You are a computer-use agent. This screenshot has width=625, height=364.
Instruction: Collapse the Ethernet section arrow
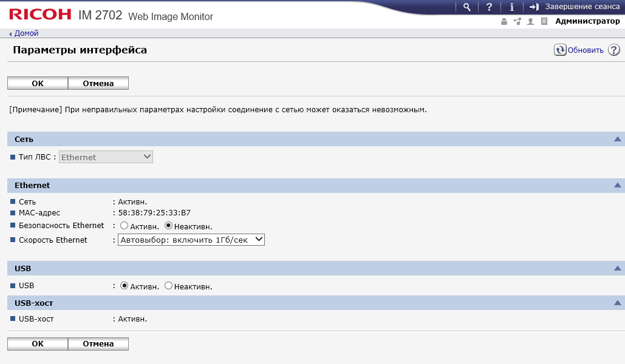pyautogui.click(x=617, y=185)
